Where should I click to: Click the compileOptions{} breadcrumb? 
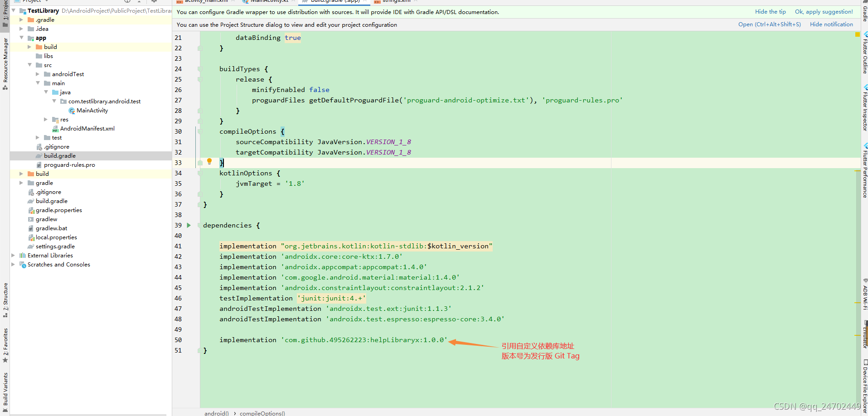click(x=262, y=413)
